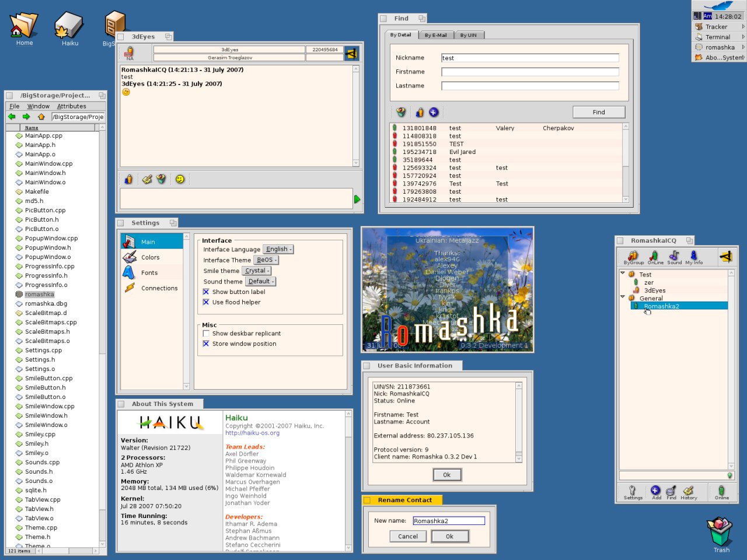
Task: Expand Terminal submenu arrow in Deskbar
Action: [x=743, y=37]
